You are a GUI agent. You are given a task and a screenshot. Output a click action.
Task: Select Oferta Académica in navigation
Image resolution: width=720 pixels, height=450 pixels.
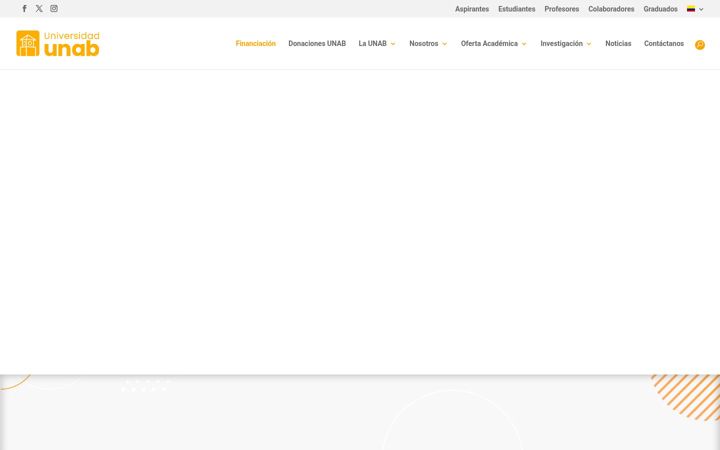489,44
